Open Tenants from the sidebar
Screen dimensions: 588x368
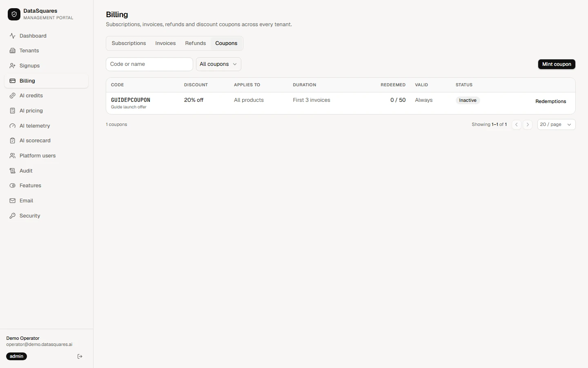[46, 51]
